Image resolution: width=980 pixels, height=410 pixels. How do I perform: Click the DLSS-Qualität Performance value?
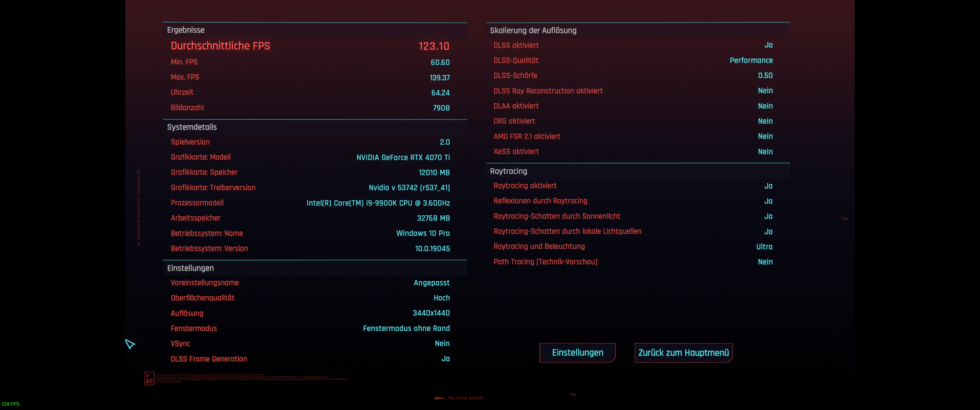pyautogui.click(x=751, y=60)
